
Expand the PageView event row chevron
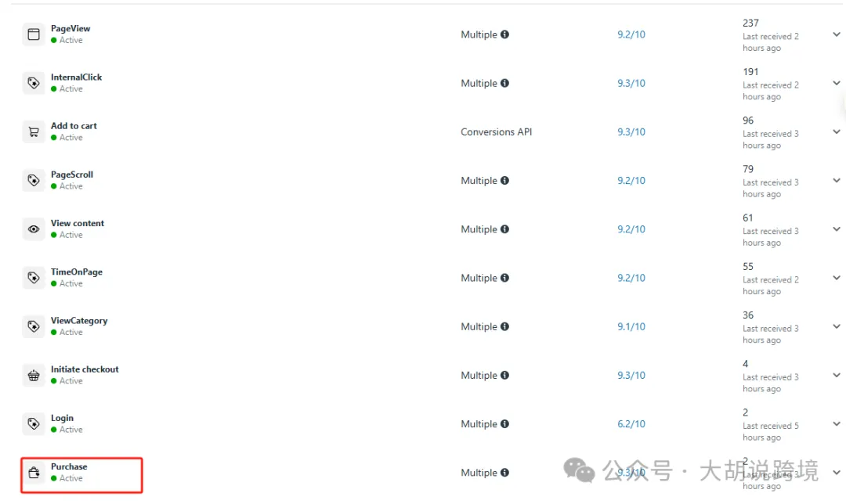point(837,34)
